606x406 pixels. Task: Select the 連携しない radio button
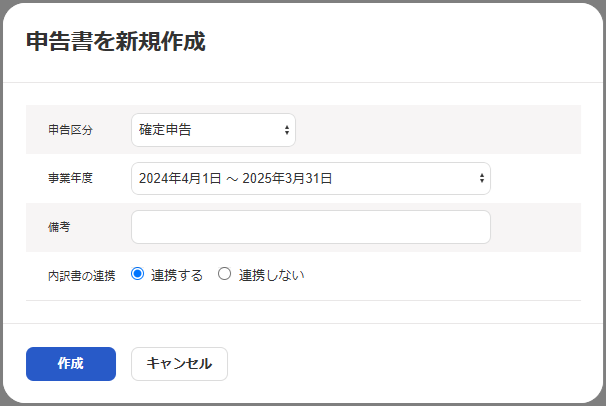point(224,274)
